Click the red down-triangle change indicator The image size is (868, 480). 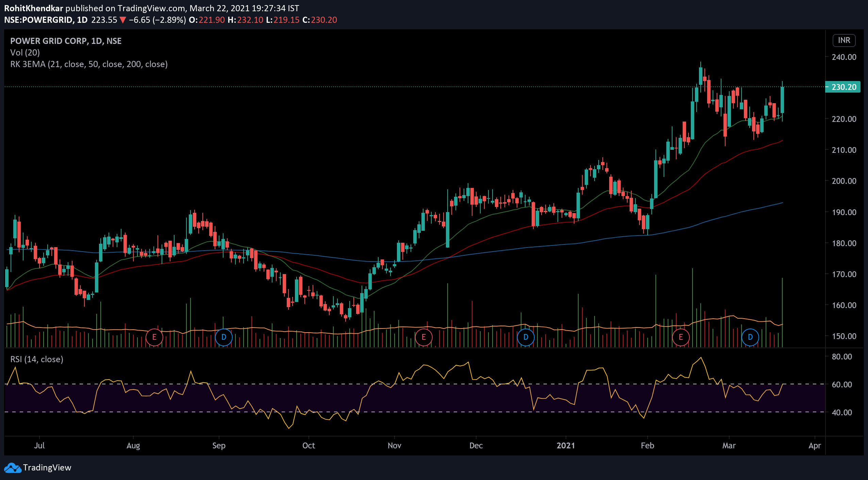pyautogui.click(x=123, y=20)
